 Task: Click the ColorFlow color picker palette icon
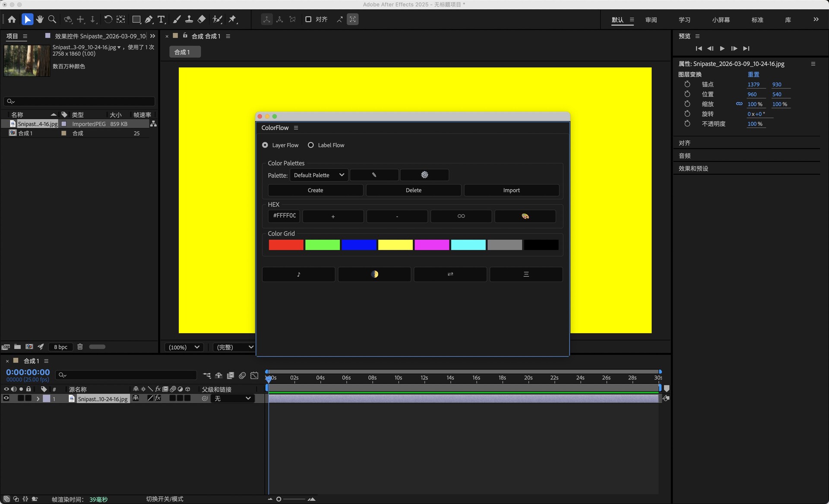pyautogui.click(x=525, y=216)
